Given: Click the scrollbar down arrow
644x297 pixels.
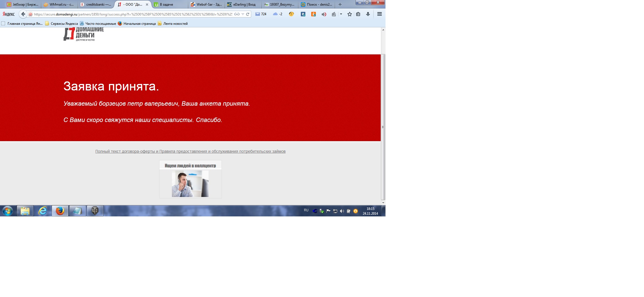Looking at the screenshot, I should pos(383,203).
